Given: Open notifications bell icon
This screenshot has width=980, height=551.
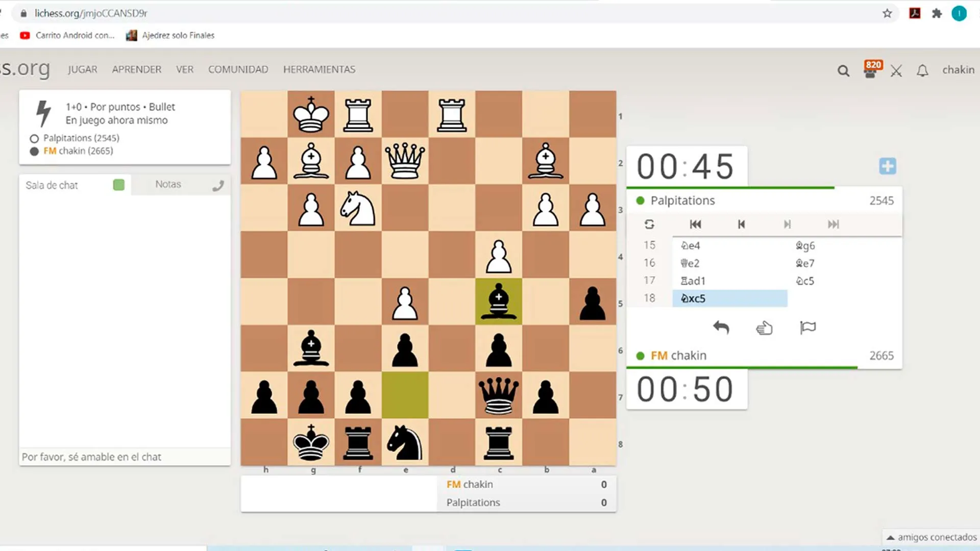Looking at the screenshot, I should (922, 71).
